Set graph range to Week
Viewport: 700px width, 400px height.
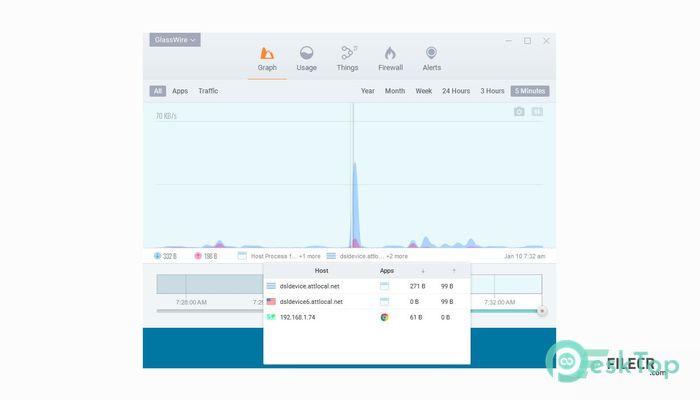(424, 91)
